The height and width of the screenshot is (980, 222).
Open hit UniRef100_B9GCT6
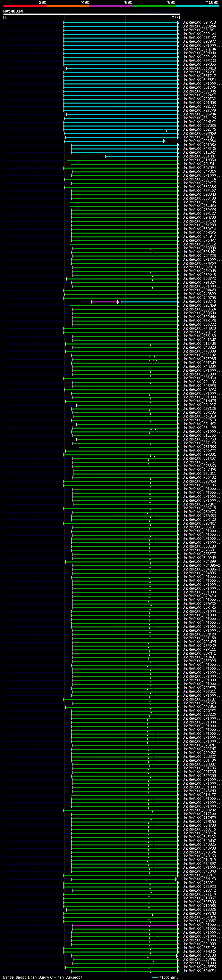[199, 302]
